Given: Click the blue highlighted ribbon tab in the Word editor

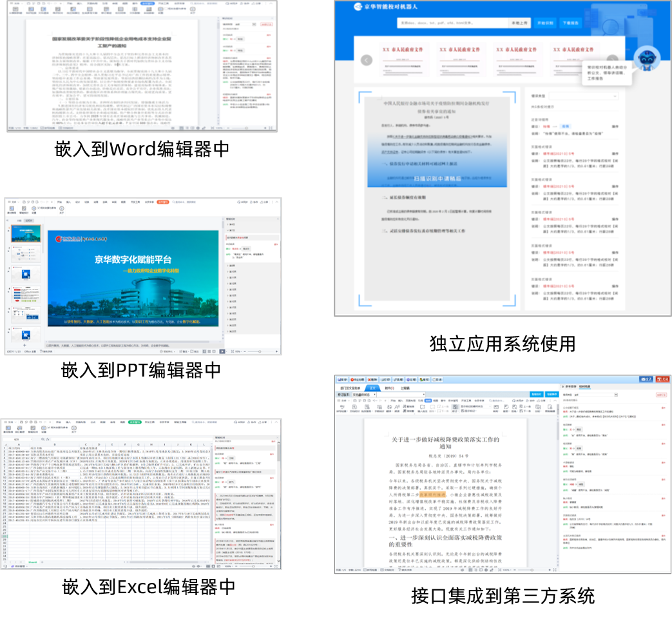Looking at the screenshot, I should (x=148, y=3).
